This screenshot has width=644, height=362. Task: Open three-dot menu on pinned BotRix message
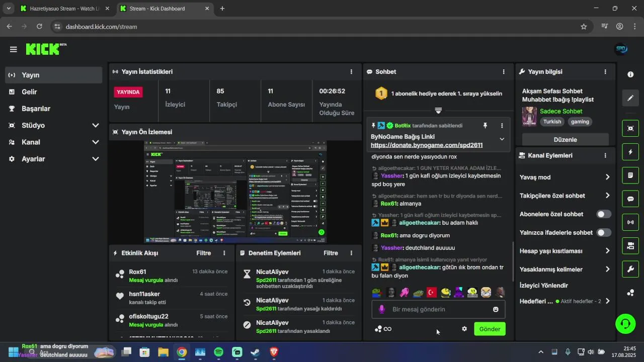[x=502, y=126]
